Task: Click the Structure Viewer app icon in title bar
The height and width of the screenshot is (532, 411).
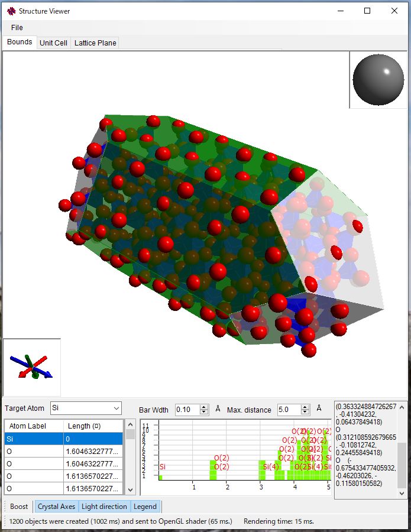Action: (11, 11)
